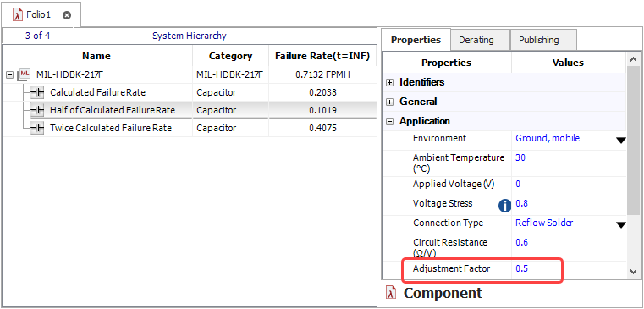Click the Voltage Stress info icon
The width and height of the screenshot is (644, 309).
504,206
